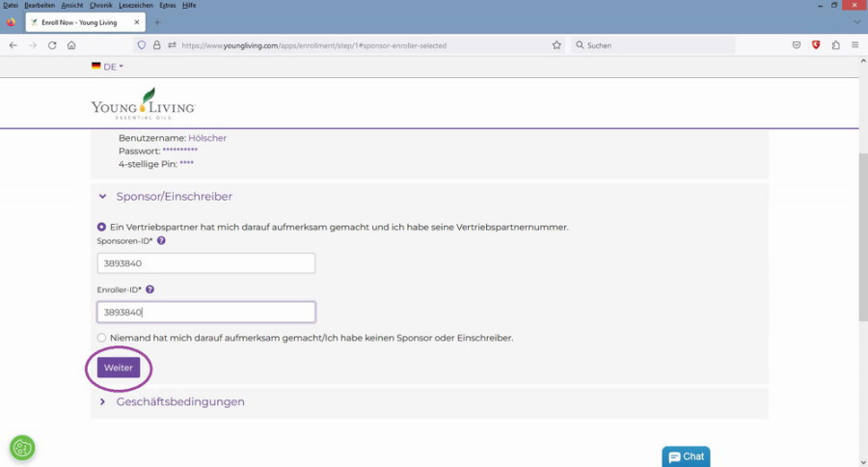868x467 pixels.
Task: Open the Firefox hamburger application menu
Action: coord(854,45)
